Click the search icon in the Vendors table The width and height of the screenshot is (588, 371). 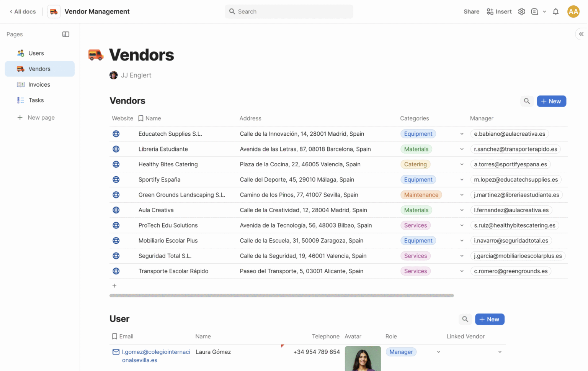(527, 101)
